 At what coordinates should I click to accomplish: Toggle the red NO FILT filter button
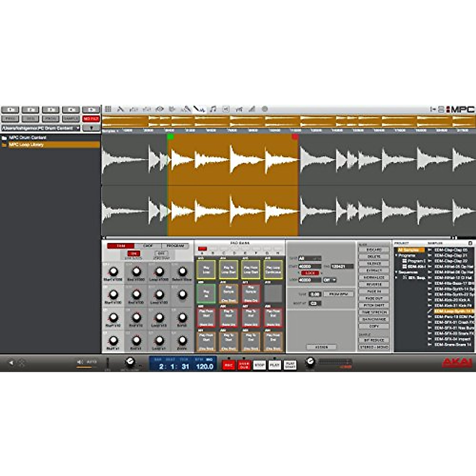(x=91, y=119)
